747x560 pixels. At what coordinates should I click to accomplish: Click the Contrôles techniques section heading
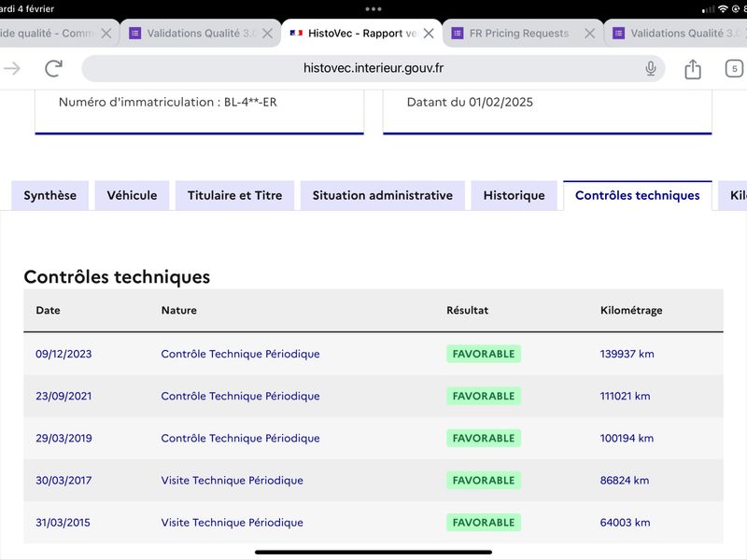click(x=117, y=277)
